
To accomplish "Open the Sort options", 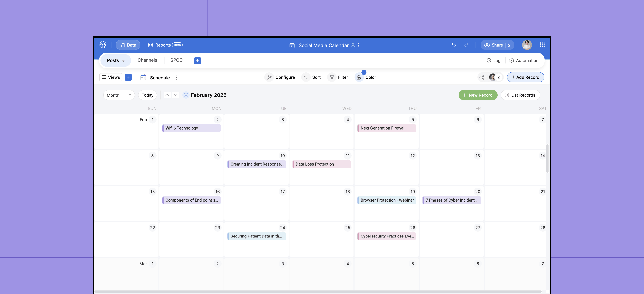I will (x=311, y=77).
